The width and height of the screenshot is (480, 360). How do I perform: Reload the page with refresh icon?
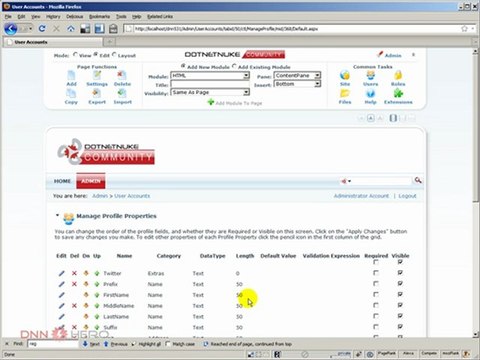point(42,29)
